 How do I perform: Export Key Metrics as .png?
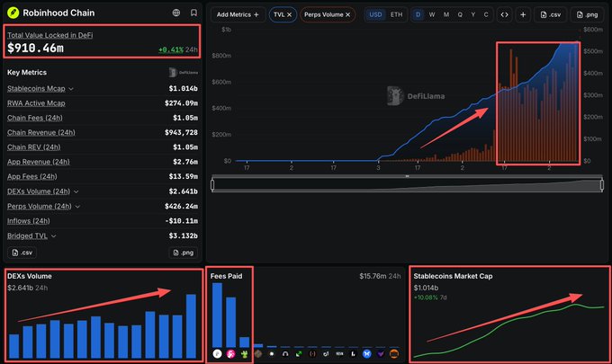coord(183,253)
